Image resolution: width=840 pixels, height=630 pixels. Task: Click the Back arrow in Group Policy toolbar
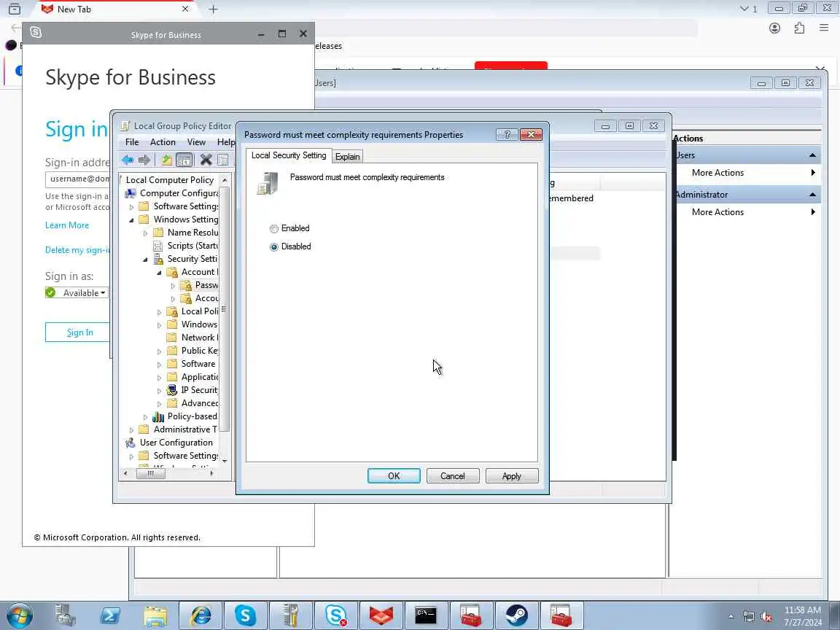[x=128, y=160]
